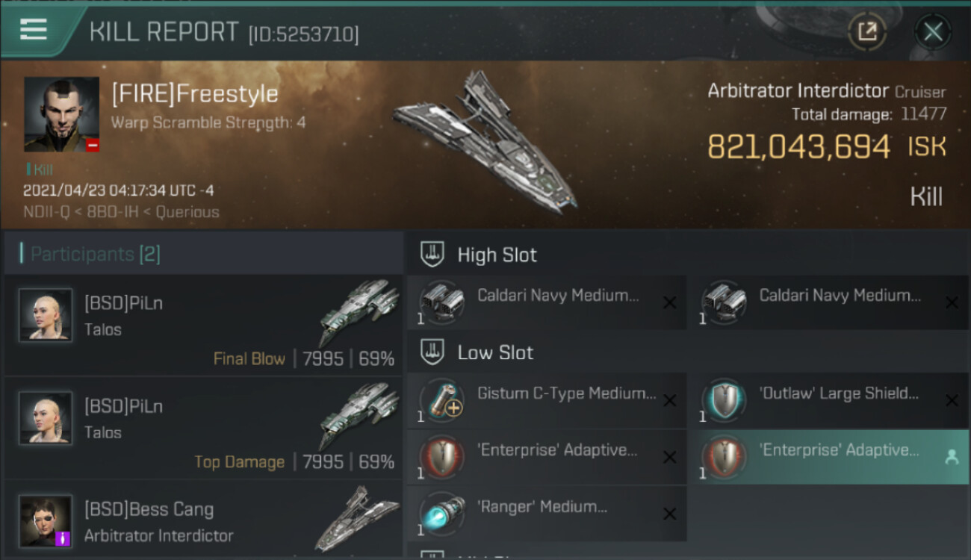This screenshot has width=971, height=560.
Task: Close the kill report window
Action: [x=933, y=31]
